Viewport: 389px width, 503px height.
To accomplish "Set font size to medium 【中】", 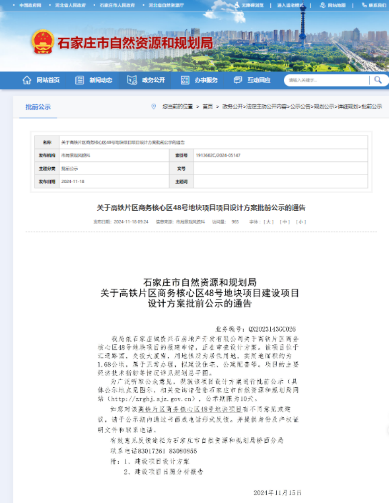I will (x=284, y=222).
